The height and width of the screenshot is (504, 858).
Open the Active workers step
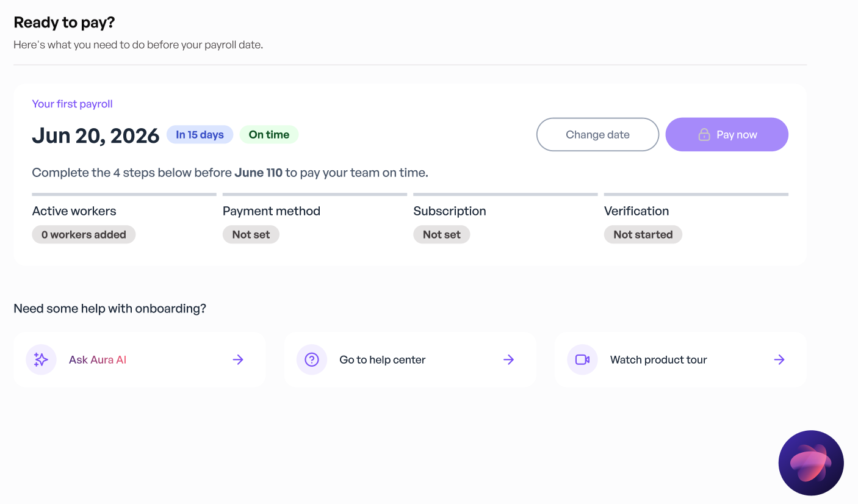[124, 219]
